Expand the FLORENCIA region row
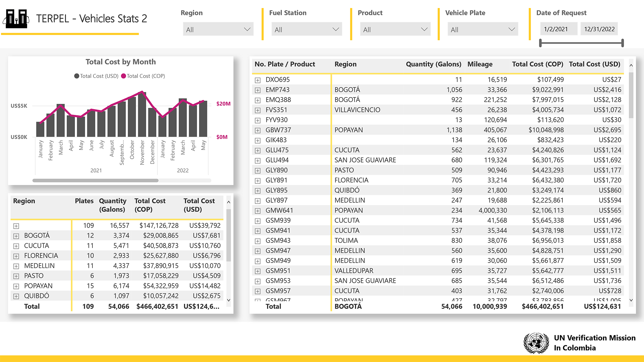 pos(16,256)
